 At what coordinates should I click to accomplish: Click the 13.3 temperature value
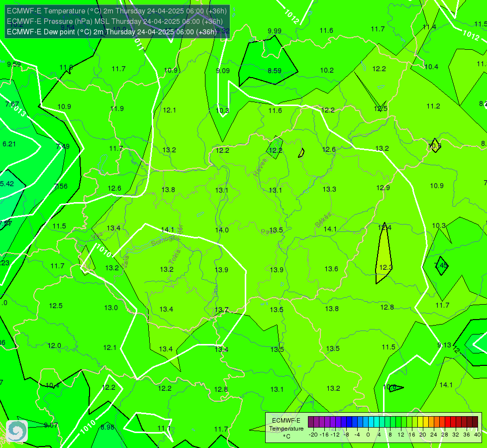tap(329, 189)
